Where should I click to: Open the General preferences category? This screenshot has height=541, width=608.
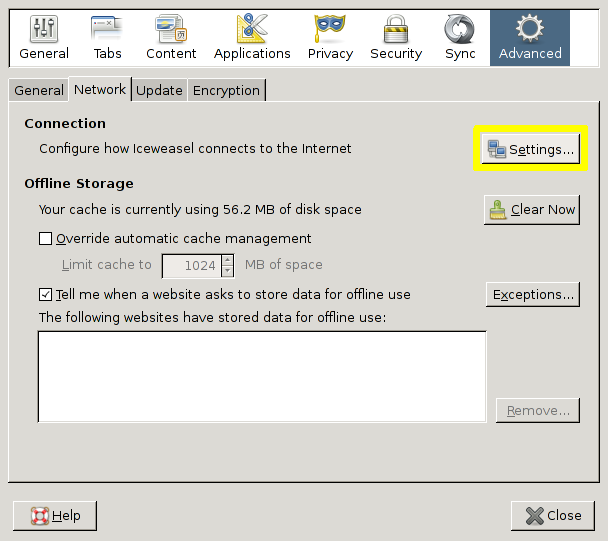[44, 38]
